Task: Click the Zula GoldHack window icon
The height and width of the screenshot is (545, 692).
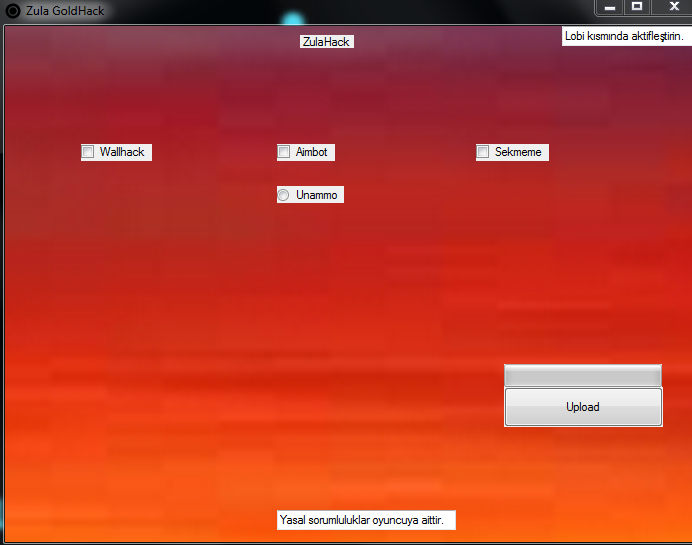Action: (13, 11)
